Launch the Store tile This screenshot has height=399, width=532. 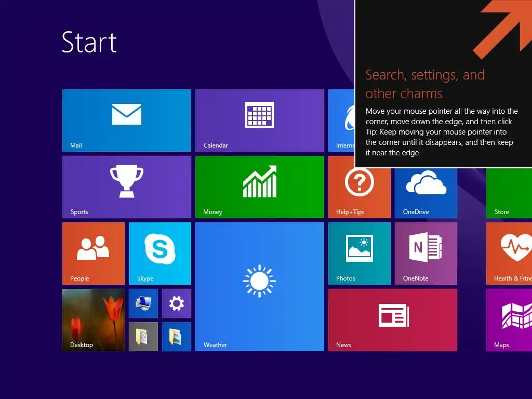(509, 193)
